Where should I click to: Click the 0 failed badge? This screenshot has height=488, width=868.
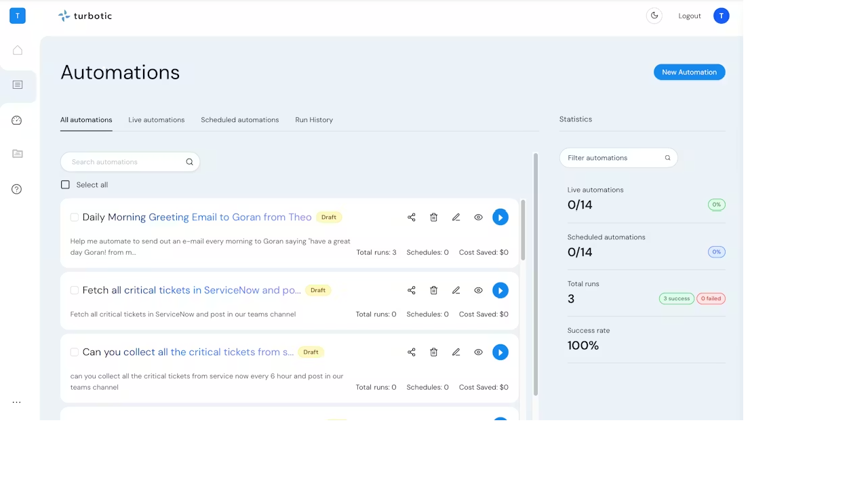click(x=711, y=298)
